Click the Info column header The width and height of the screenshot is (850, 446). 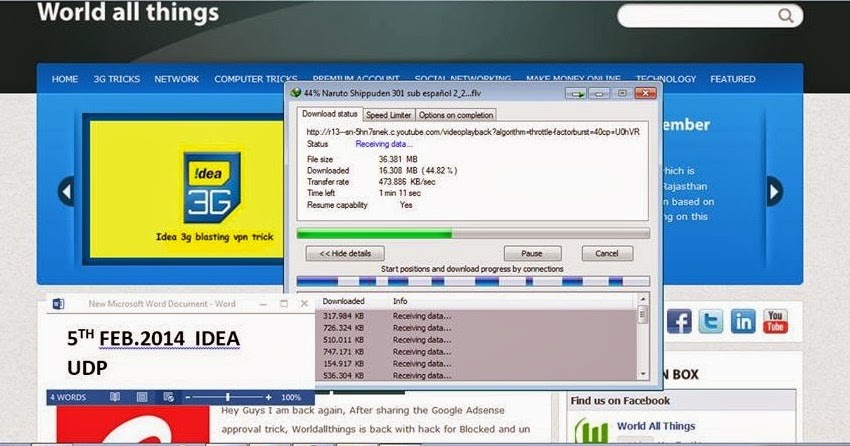(x=400, y=301)
